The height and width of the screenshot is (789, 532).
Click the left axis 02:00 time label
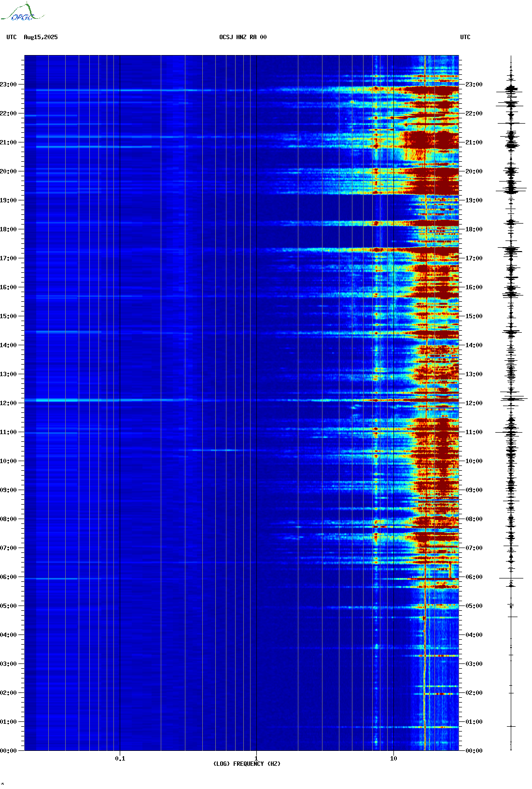[x=8, y=693]
